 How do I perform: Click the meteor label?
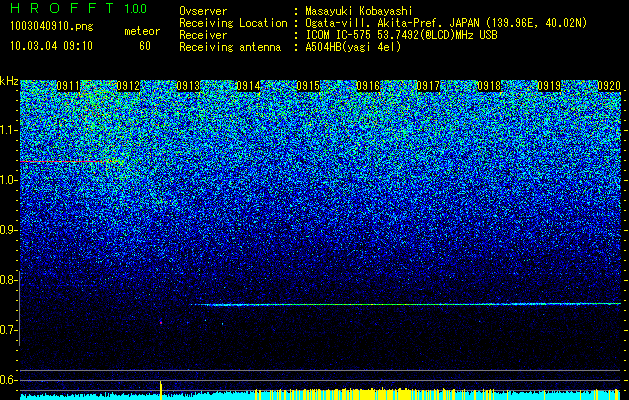click(142, 31)
